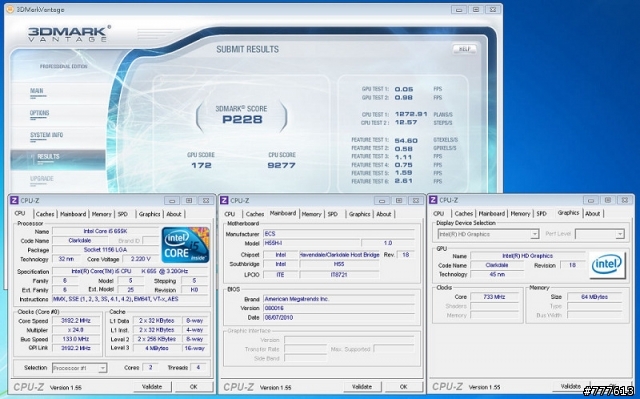
Task: Open Intel(R) HD Graphics display device dropdown
Action: [x=488, y=234]
